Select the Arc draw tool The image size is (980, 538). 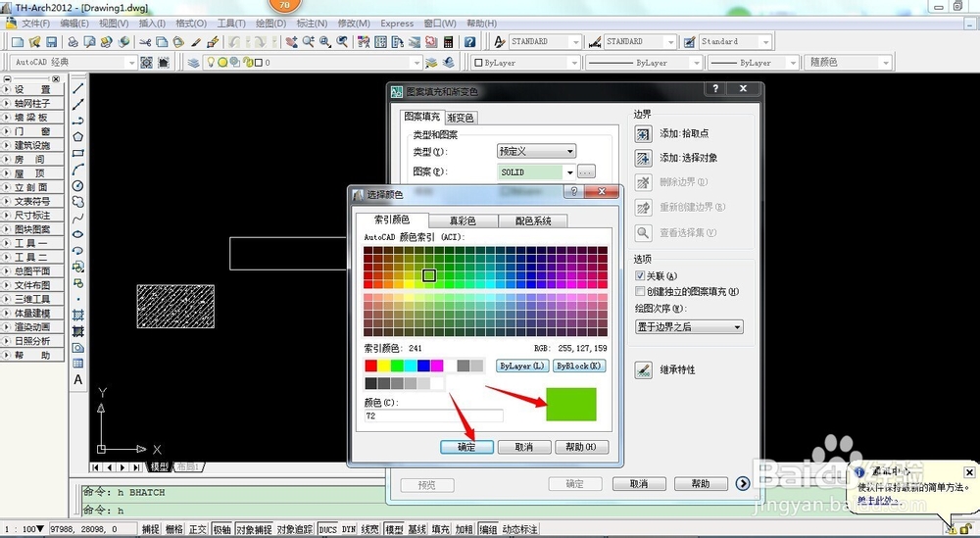tap(78, 170)
